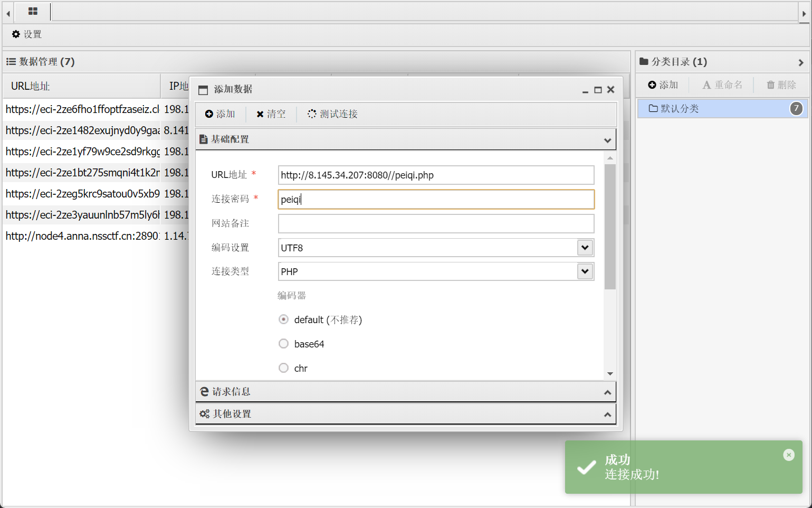The height and width of the screenshot is (508, 812).
Task: Dismiss the 成功 notification with its X
Action: coord(789,455)
